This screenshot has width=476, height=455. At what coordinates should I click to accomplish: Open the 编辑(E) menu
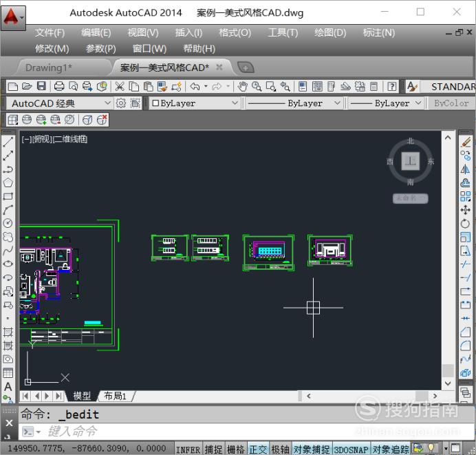pos(96,32)
